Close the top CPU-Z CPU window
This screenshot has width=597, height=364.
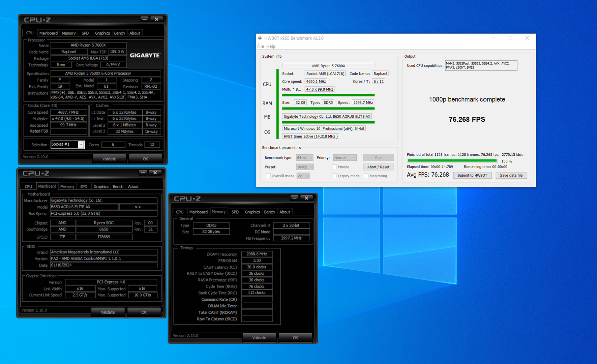[x=157, y=19]
